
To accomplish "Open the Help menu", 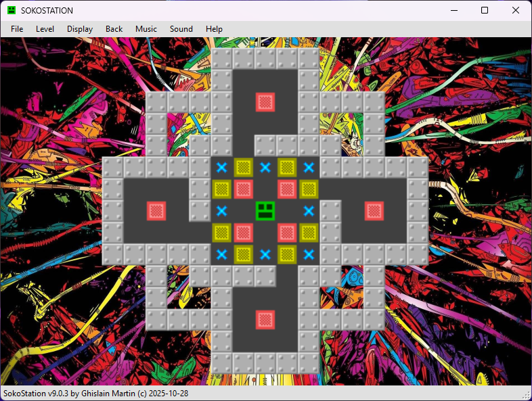I will [214, 29].
